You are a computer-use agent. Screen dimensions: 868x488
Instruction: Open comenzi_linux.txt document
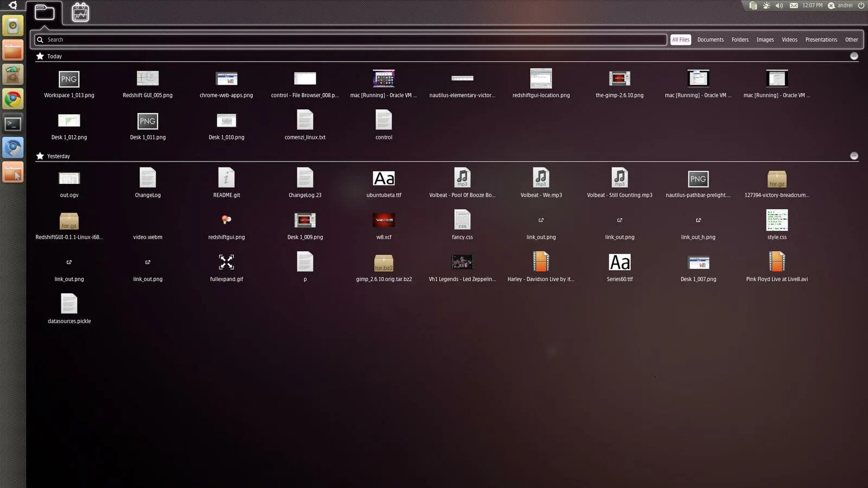point(305,125)
